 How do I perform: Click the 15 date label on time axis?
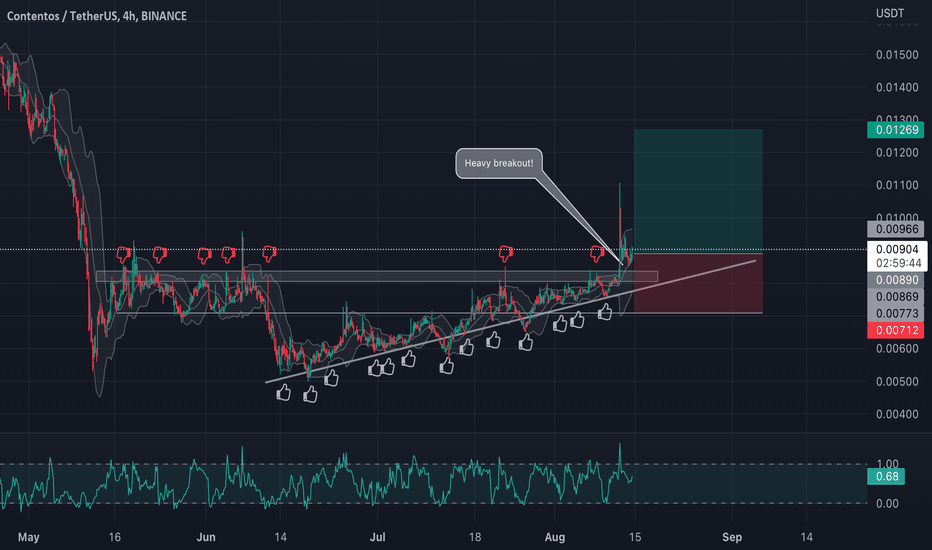pos(635,538)
